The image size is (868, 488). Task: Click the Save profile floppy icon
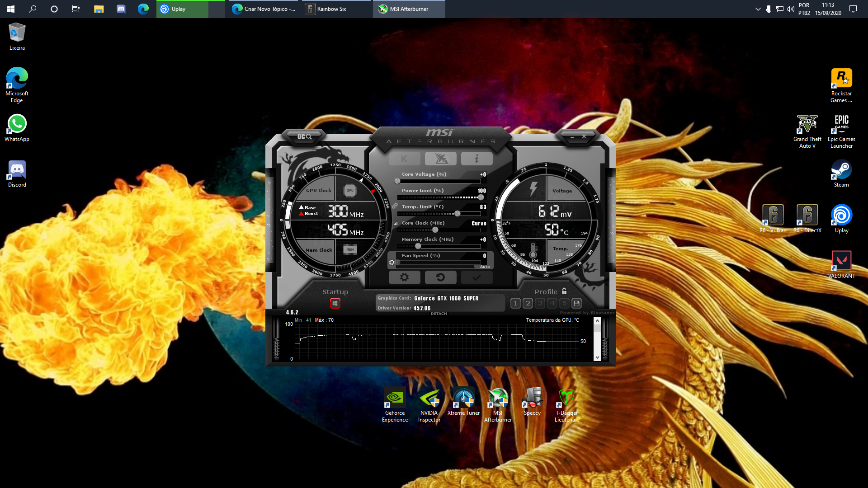576,303
